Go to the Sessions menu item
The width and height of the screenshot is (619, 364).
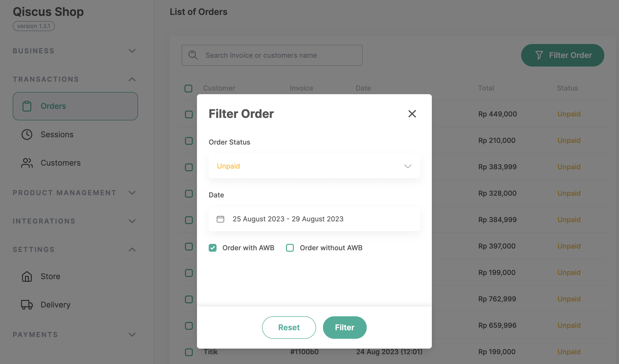[x=57, y=135]
